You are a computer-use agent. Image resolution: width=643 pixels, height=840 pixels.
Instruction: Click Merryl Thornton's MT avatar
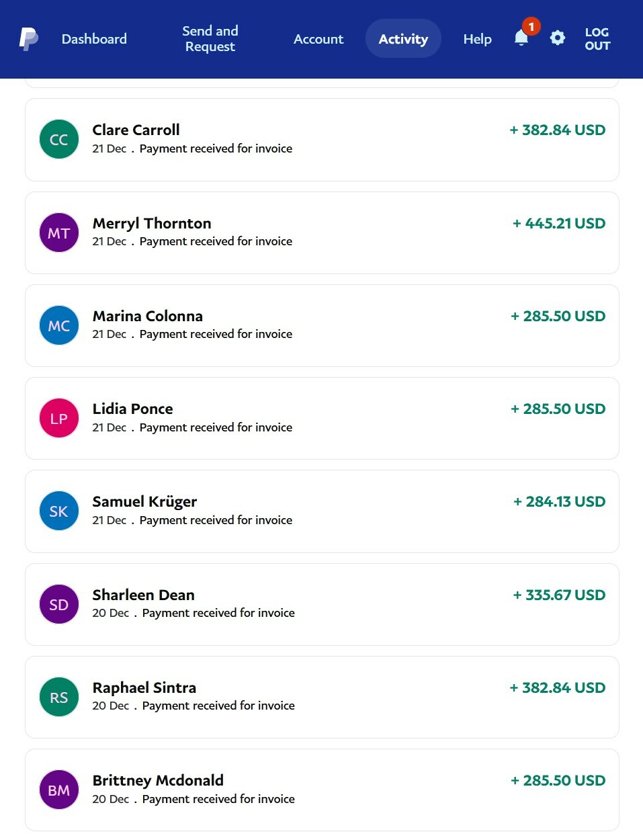59,233
